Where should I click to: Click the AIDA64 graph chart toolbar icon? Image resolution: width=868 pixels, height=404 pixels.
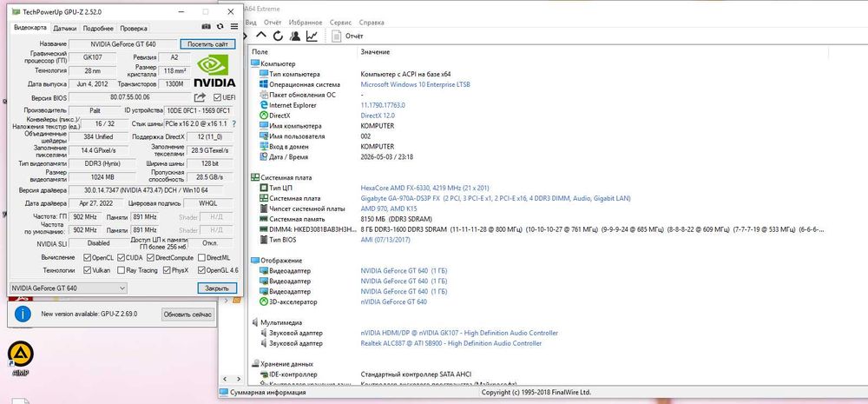click(312, 36)
